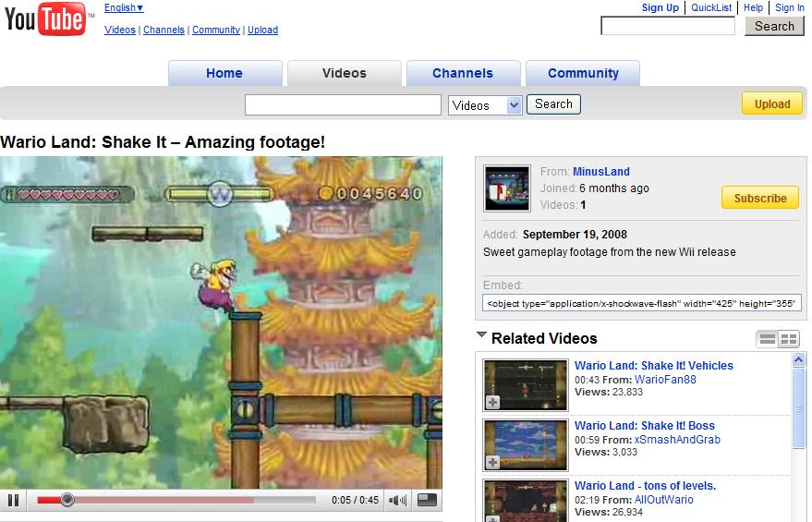Focus the main search text box
The height and width of the screenshot is (522, 812).
point(343,104)
